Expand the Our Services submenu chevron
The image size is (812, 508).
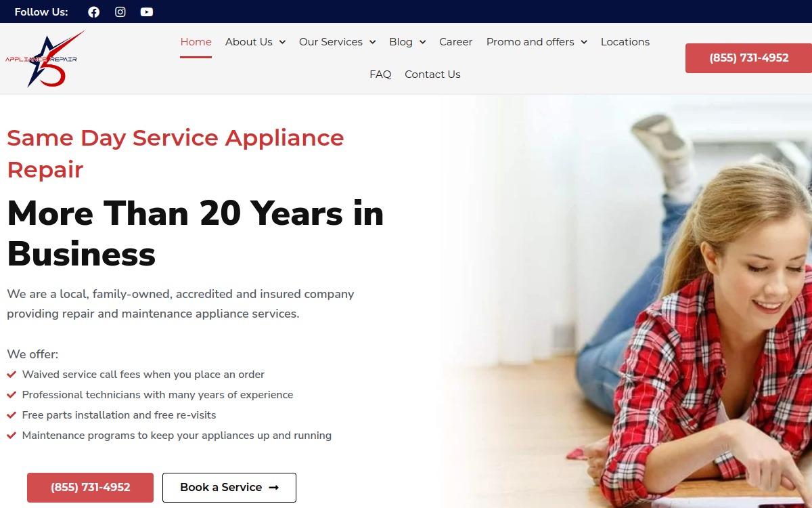click(x=372, y=42)
